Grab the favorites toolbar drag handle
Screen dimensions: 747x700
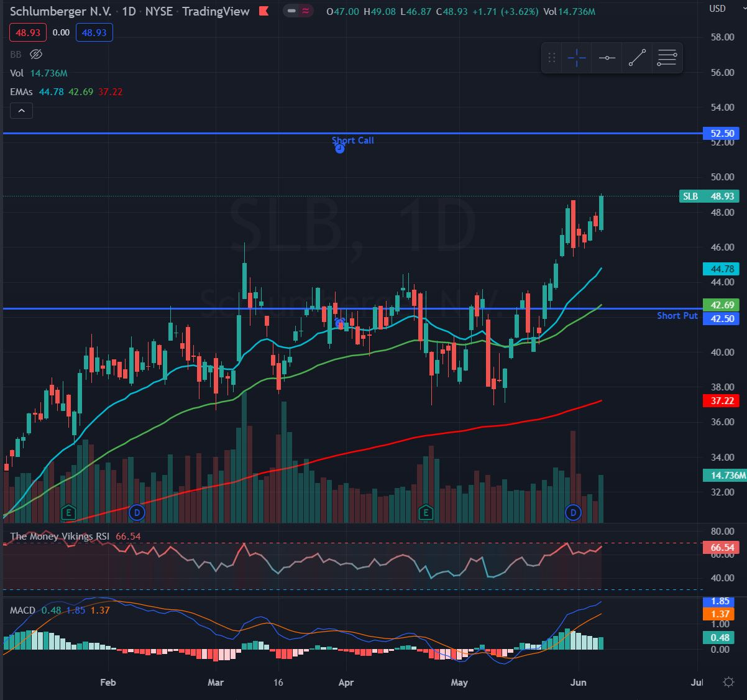552,58
